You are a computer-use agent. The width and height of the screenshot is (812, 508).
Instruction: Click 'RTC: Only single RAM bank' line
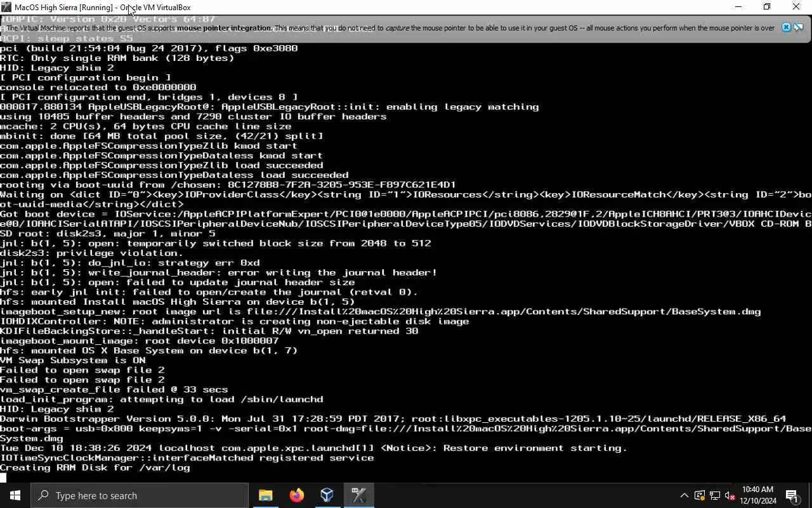[117, 58]
